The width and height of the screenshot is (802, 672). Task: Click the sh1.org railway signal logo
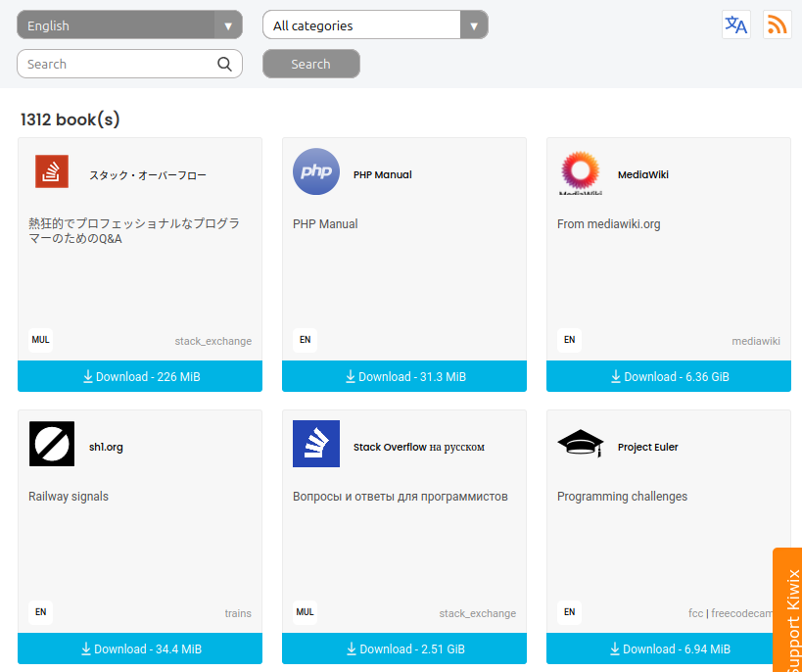pos(52,444)
